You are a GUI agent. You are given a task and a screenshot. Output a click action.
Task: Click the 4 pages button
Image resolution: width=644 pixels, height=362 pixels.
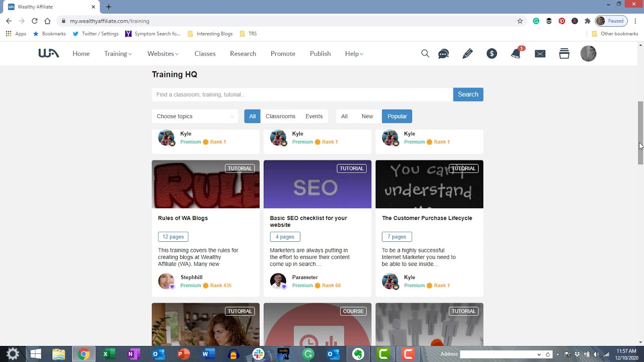click(285, 237)
